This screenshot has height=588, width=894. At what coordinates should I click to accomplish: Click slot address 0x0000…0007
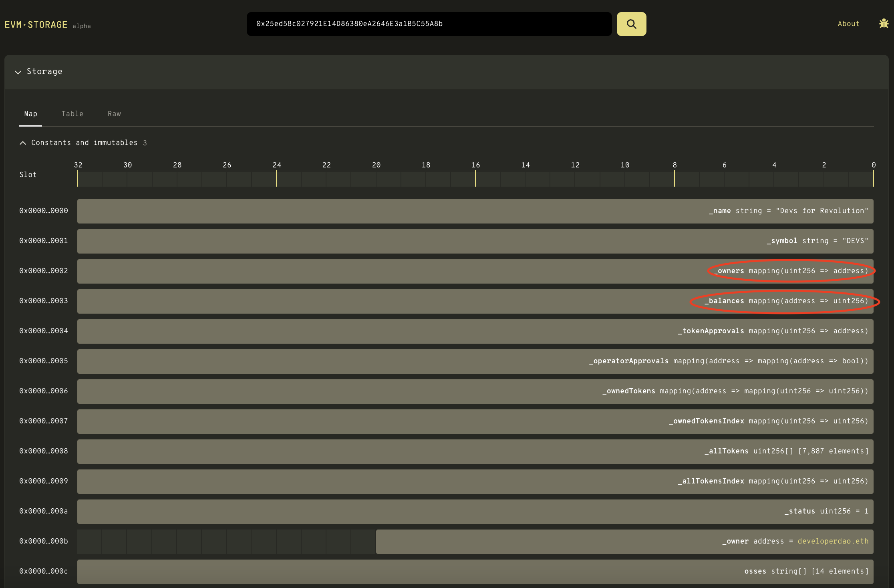44,421
